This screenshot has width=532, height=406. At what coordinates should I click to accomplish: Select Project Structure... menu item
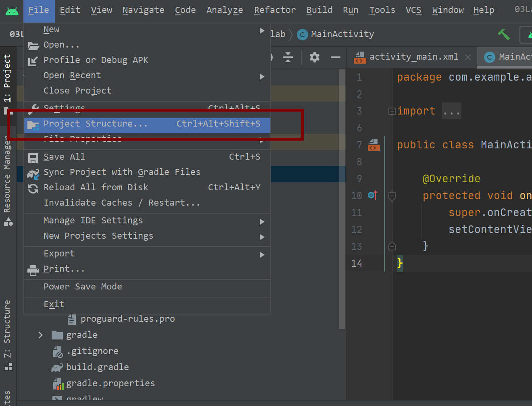(147, 125)
